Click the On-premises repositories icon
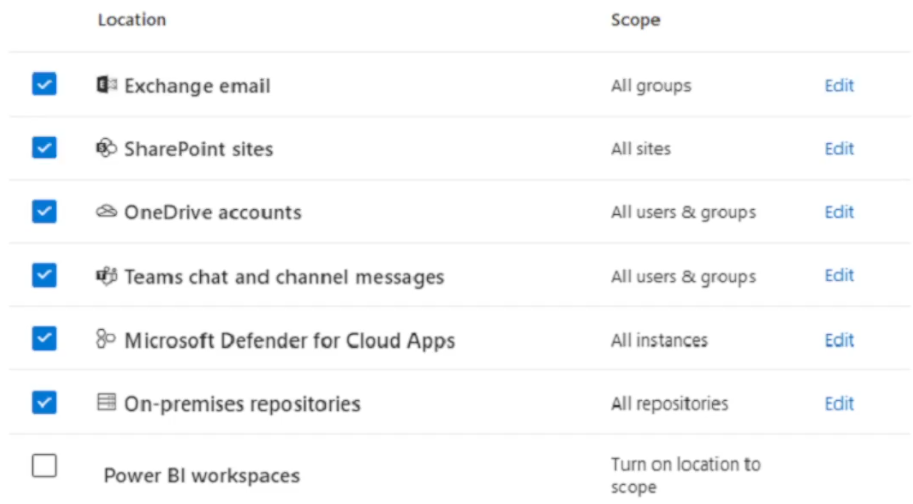 click(x=106, y=403)
